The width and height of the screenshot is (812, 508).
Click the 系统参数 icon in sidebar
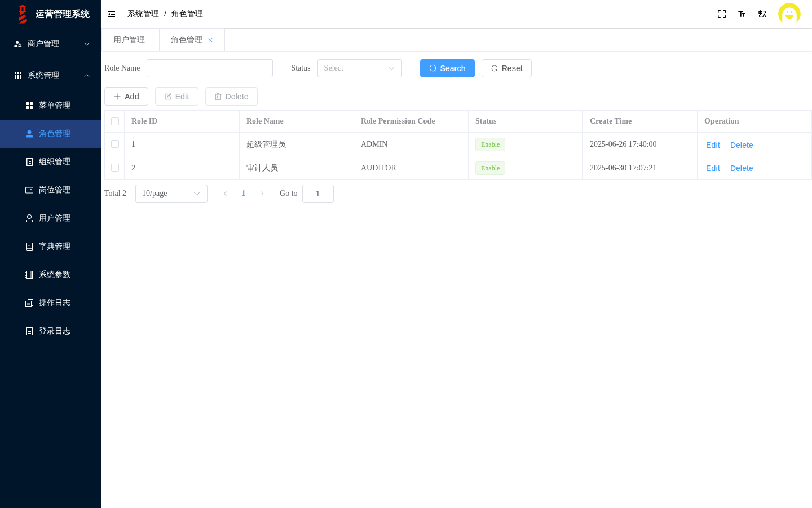[29, 275]
